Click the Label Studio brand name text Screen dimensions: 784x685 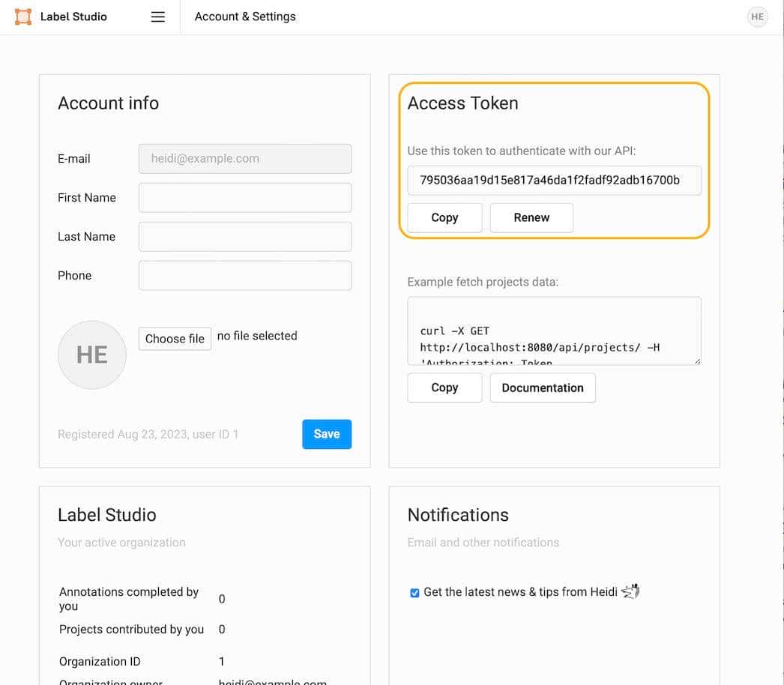73,16
